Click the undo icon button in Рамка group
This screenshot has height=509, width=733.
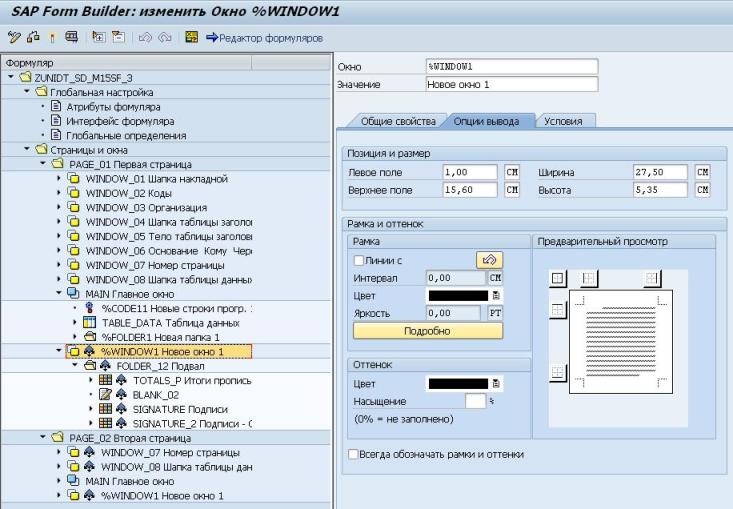pos(489,260)
